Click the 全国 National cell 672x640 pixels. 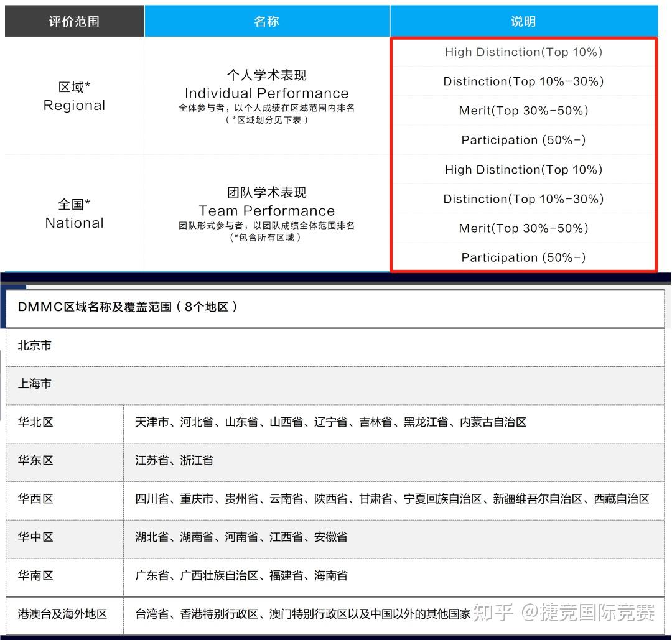coord(74,213)
